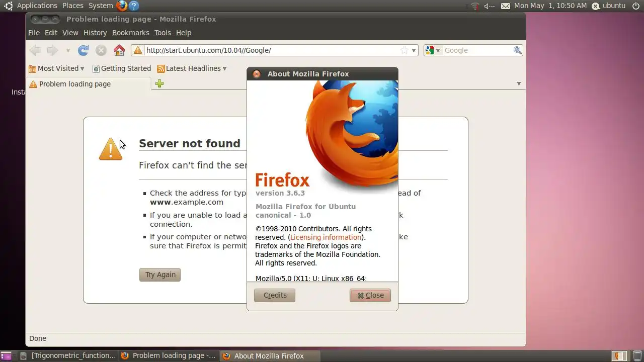
Task: Click the Latest Headlines feed icon
Action: pos(161,69)
